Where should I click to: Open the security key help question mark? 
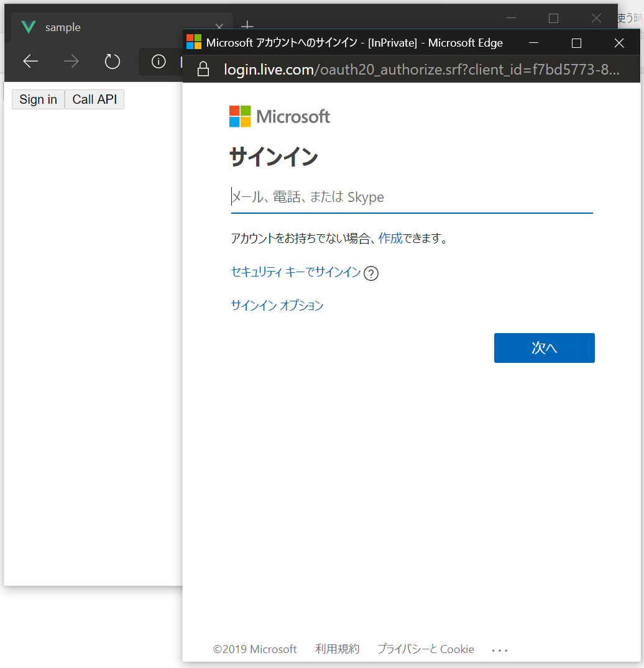[x=371, y=273]
